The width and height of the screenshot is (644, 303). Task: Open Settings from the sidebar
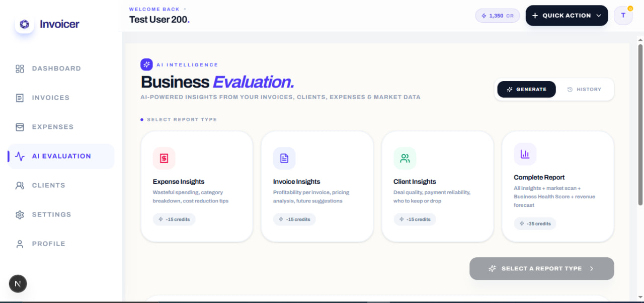point(61,214)
